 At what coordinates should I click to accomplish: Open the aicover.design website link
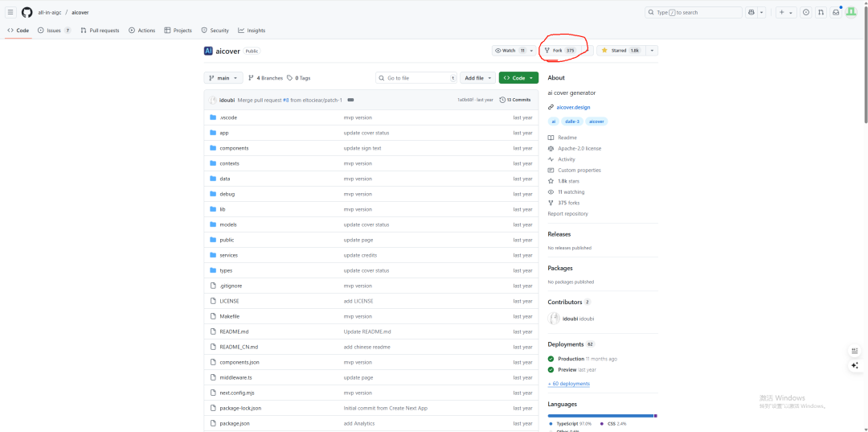click(573, 107)
